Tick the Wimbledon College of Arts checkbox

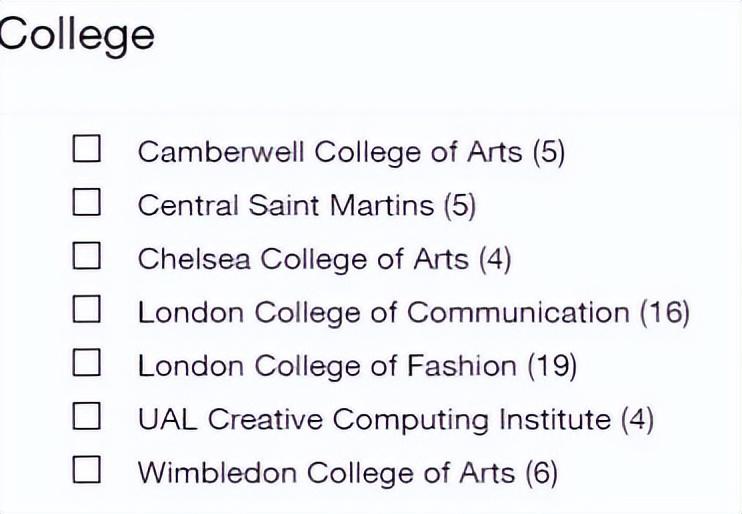click(x=88, y=470)
